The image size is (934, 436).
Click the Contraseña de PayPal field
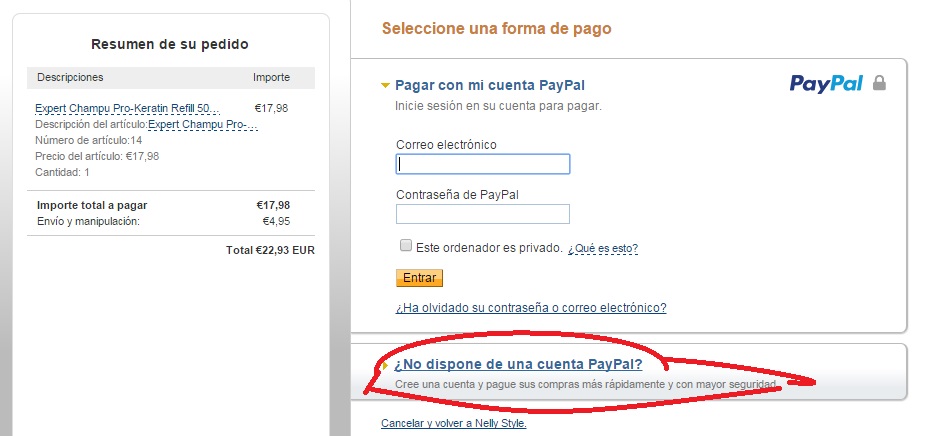point(482,214)
